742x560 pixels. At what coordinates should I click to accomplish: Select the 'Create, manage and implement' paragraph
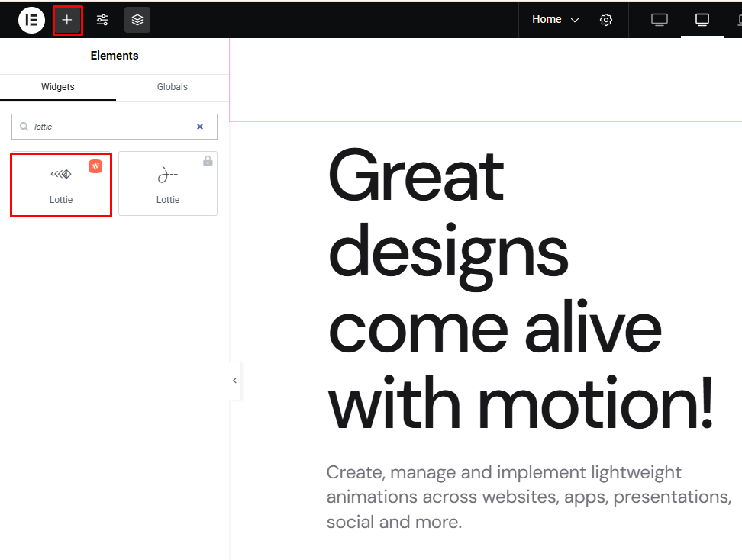coord(528,497)
